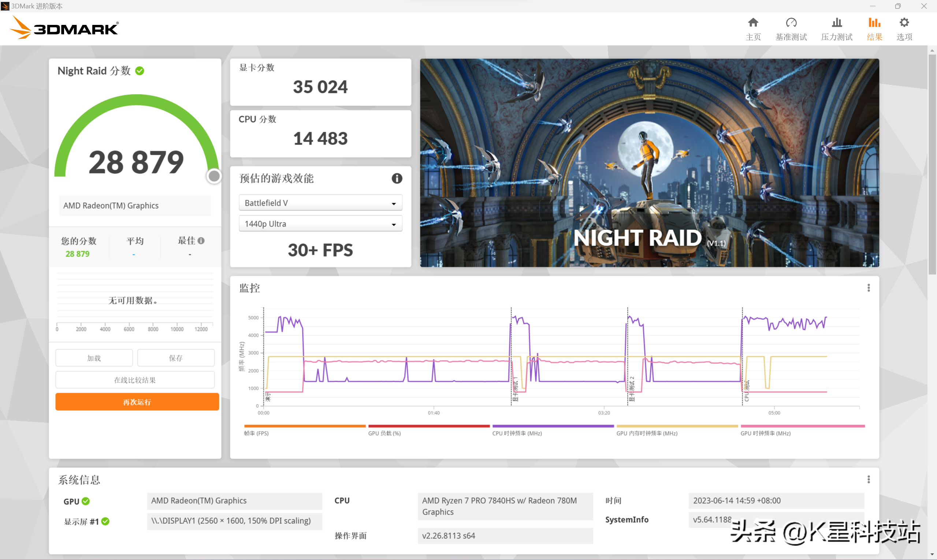Click the Night Raid preview image
The width and height of the screenshot is (937, 560).
649,162
